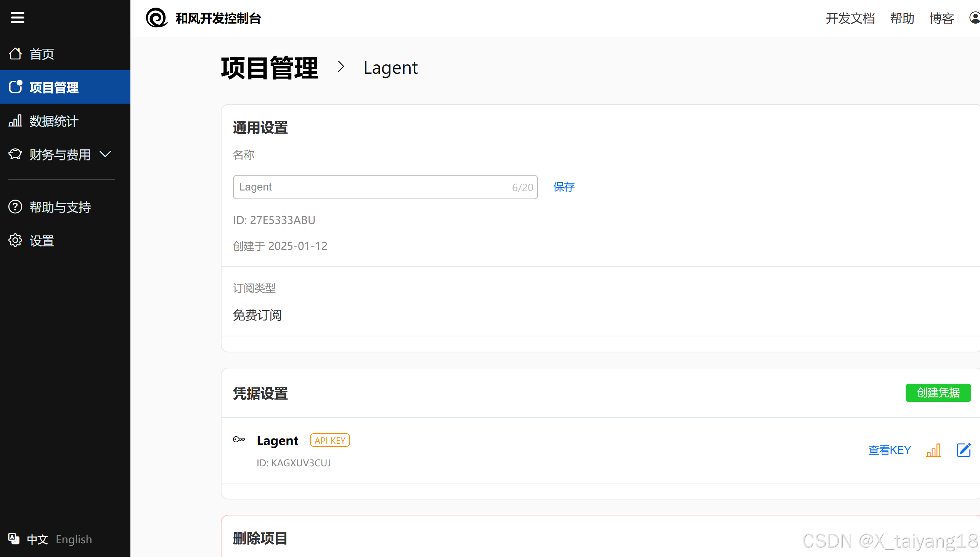Switch language to English
This screenshot has width=980, height=557.
74,539
